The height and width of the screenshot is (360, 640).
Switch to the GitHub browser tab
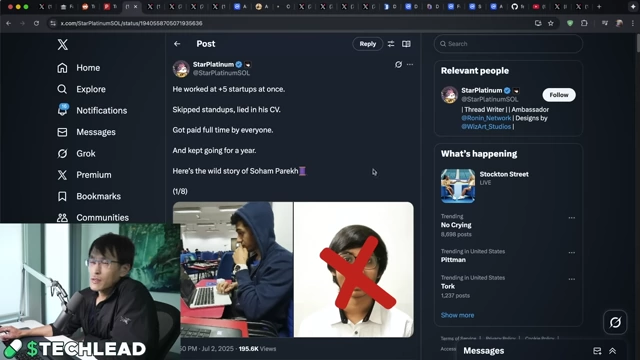tap(514, 7)
